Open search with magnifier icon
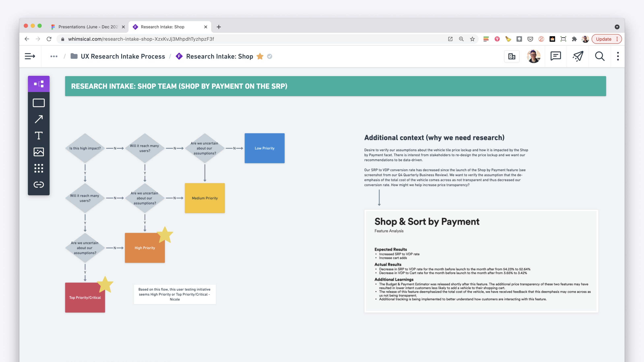 pos(600,56)
